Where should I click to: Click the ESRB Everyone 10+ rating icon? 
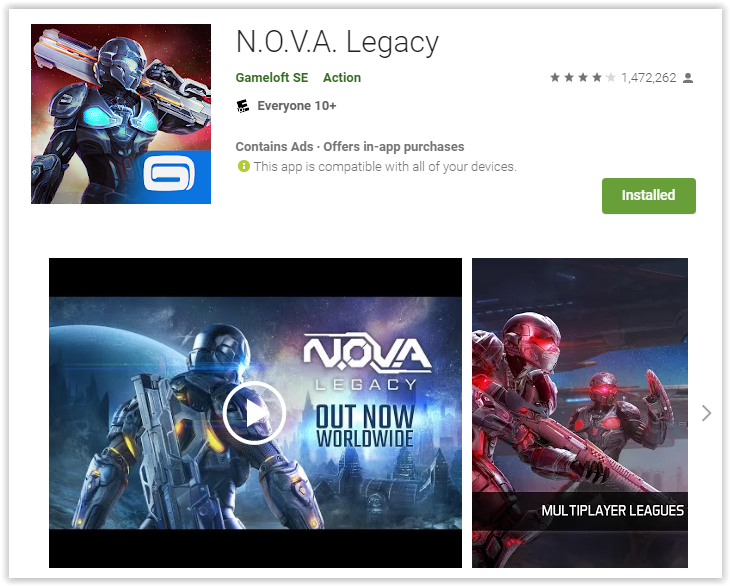243,106
